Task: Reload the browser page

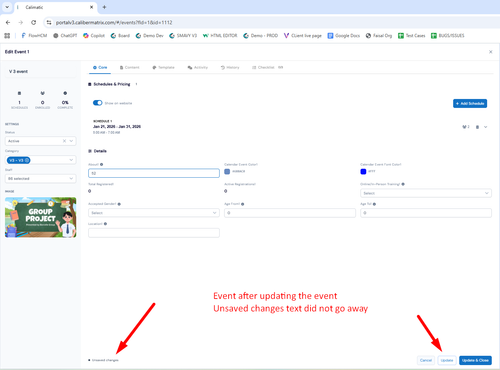Action: click(x=33, y=22)
